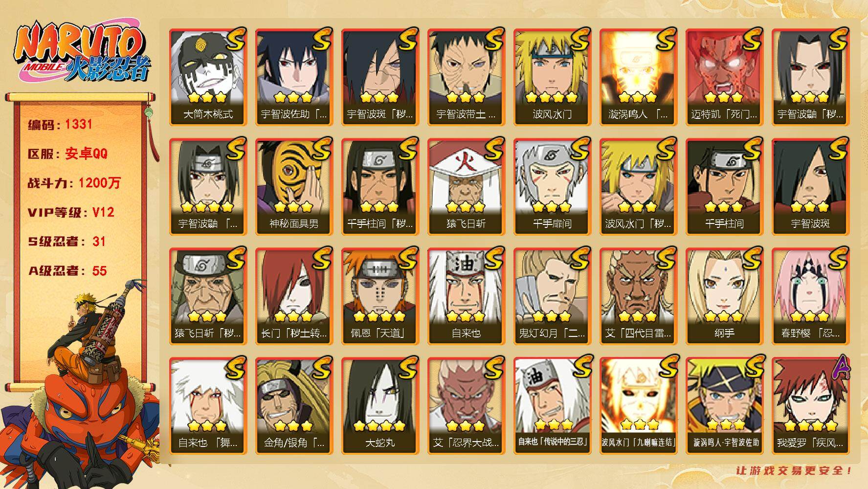
Task: Click the purple A badge on 我爱罗 card
Action: 838,367
